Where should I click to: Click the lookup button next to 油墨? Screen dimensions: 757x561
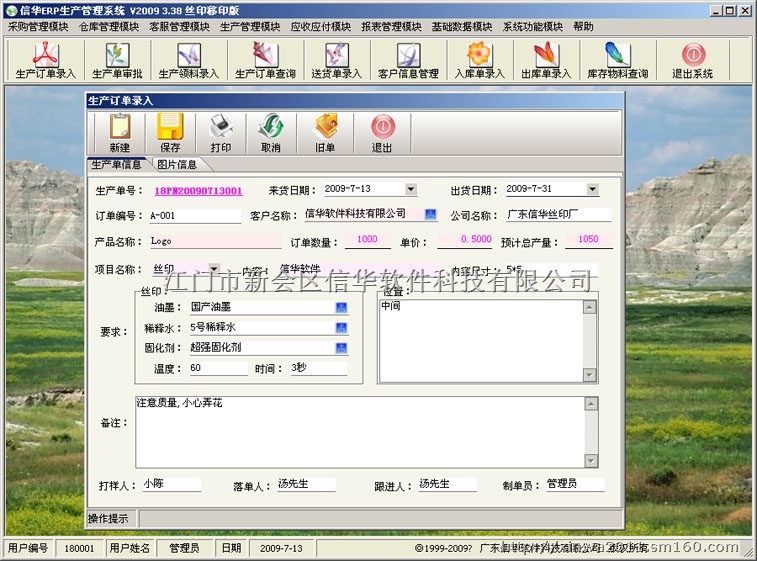pyautogui.click(x=341, y=308)
